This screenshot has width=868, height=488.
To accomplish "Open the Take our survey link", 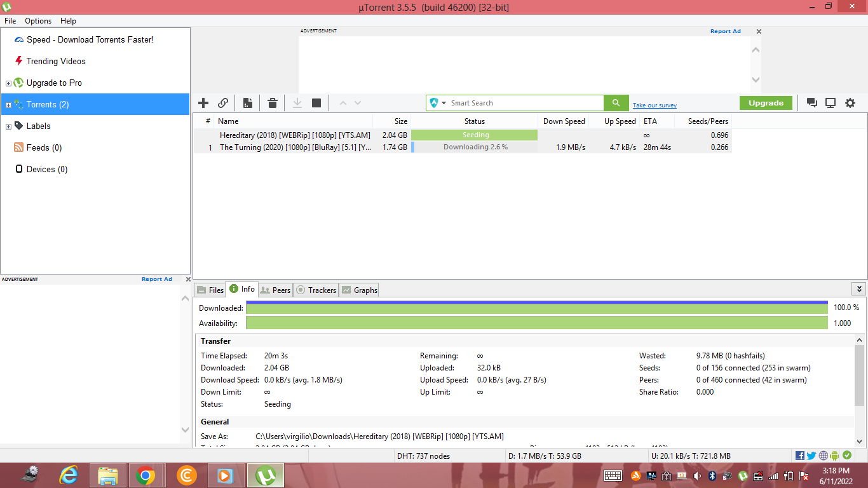I will (x=654, y=105).
